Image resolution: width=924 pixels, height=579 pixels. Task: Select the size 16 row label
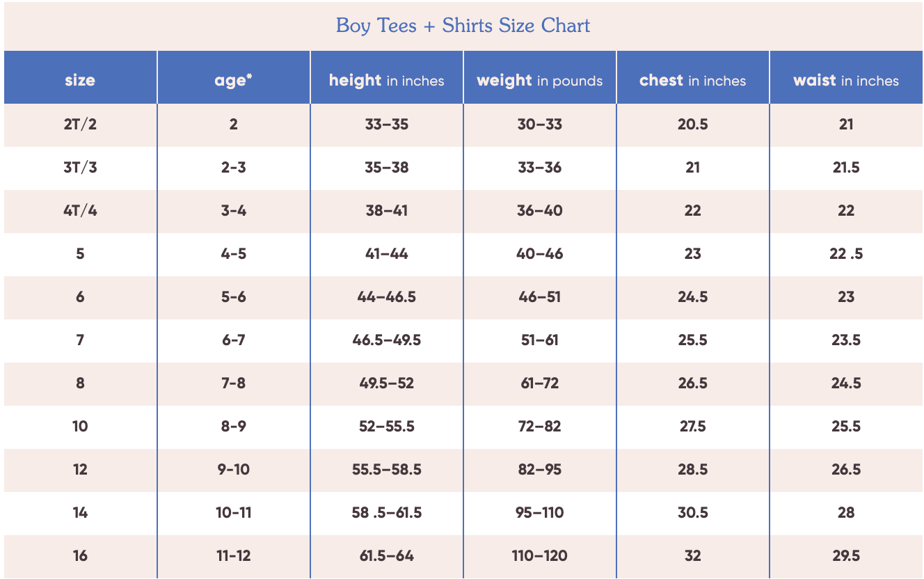80,556
